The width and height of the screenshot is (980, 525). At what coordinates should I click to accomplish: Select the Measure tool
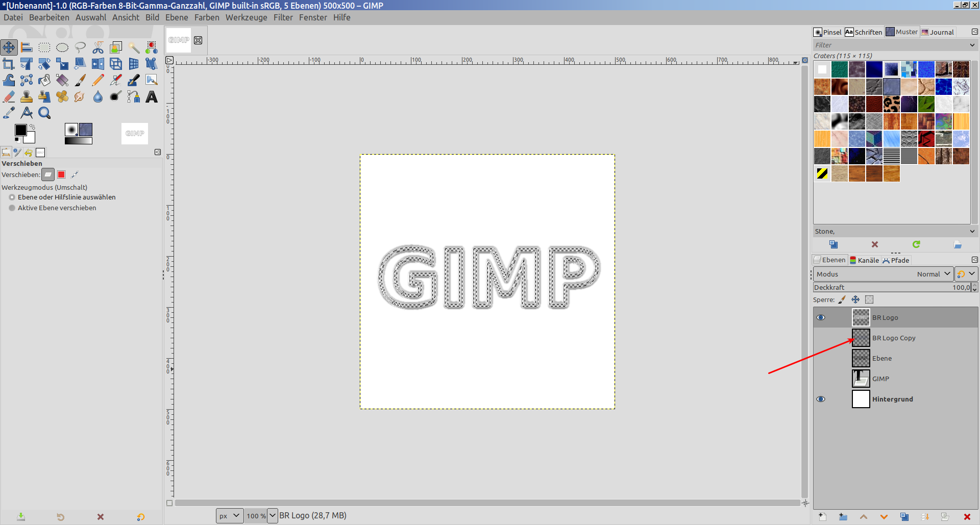click(27, 113)
